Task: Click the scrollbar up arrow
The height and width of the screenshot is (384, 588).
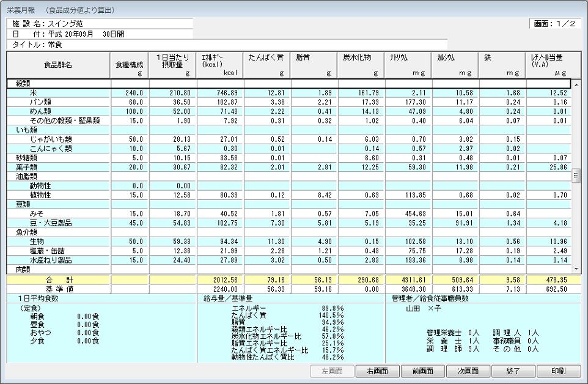Action: pos(575,84)
